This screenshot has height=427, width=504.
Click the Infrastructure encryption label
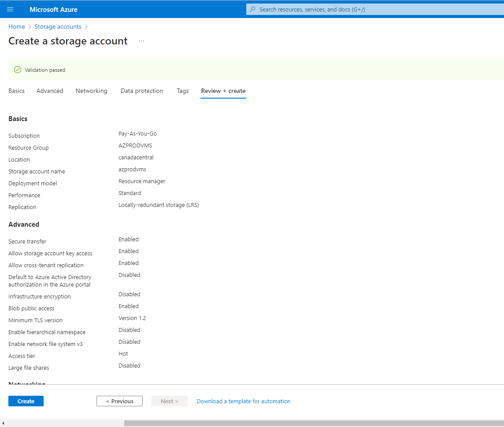click(x=40, y=296)
